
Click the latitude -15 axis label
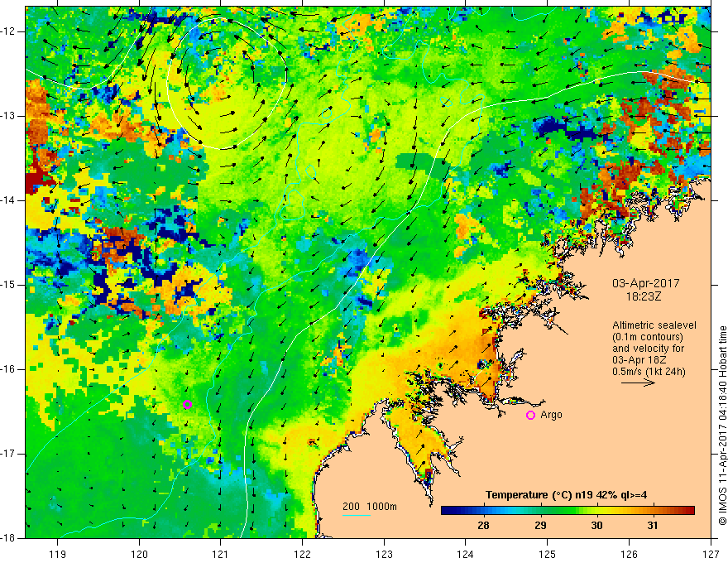coord(8,285)
